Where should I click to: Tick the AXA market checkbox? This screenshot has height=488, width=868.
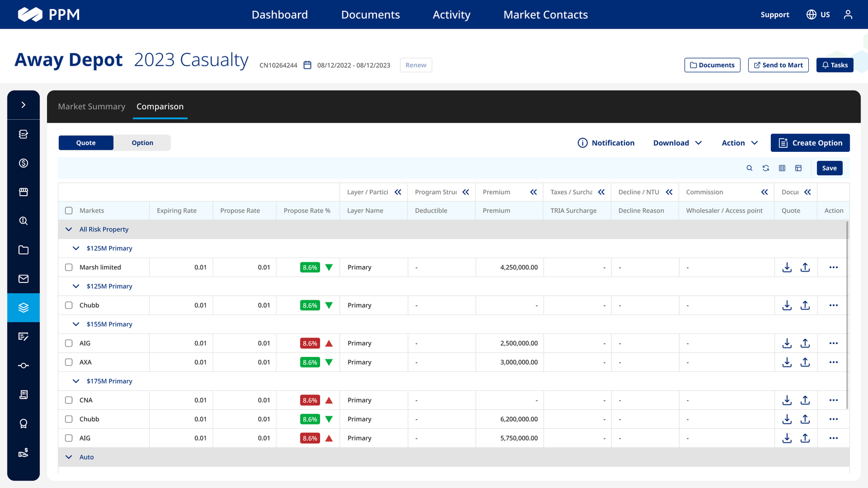click(x=69, y=362)
